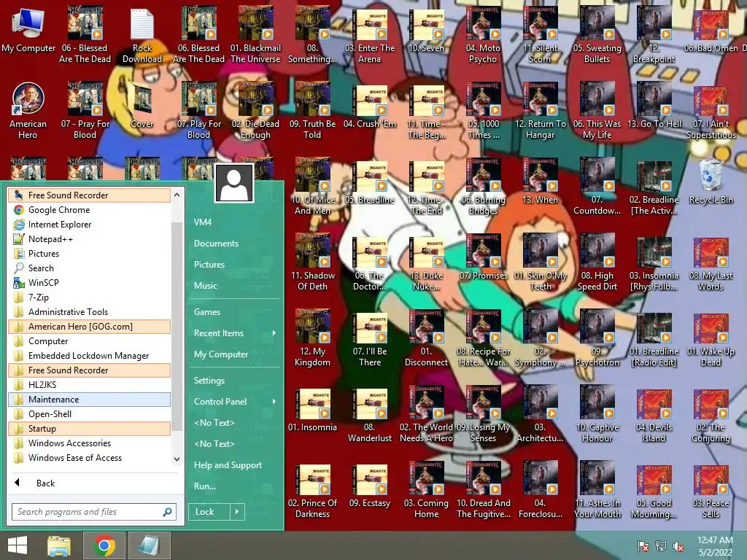Image resolution: width=747 pixels, height=560 pixels.
Task: Open the American Hero desktop shortcut
Action: (28, 109)
